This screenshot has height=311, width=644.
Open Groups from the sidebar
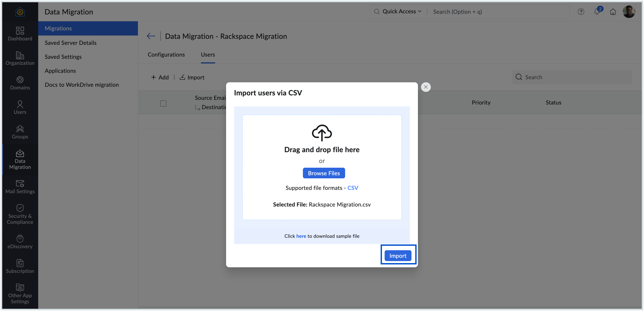pyautogui.click(x=20, y=132)
